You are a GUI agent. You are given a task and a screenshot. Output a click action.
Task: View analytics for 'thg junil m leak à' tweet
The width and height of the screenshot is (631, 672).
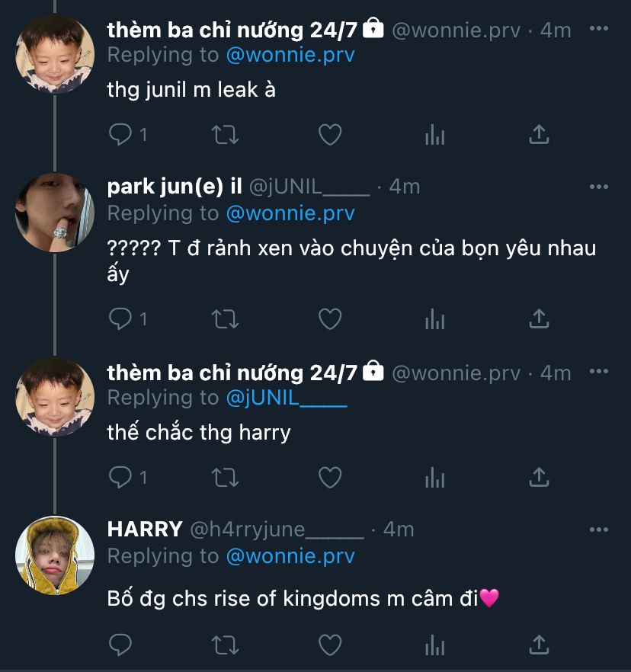[434, 135]
